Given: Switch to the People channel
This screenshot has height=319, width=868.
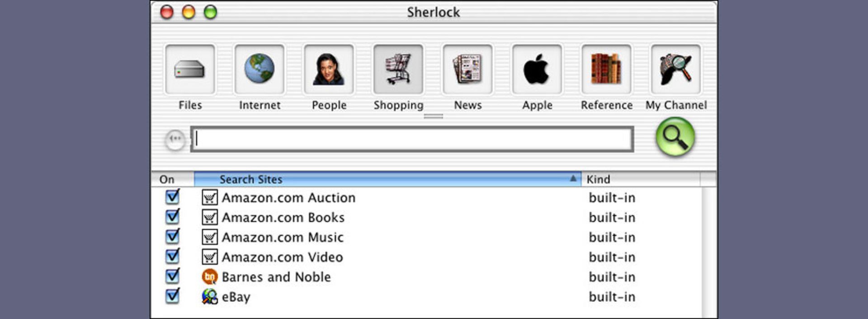Looking at the screenshot, I should click(329, 70).
